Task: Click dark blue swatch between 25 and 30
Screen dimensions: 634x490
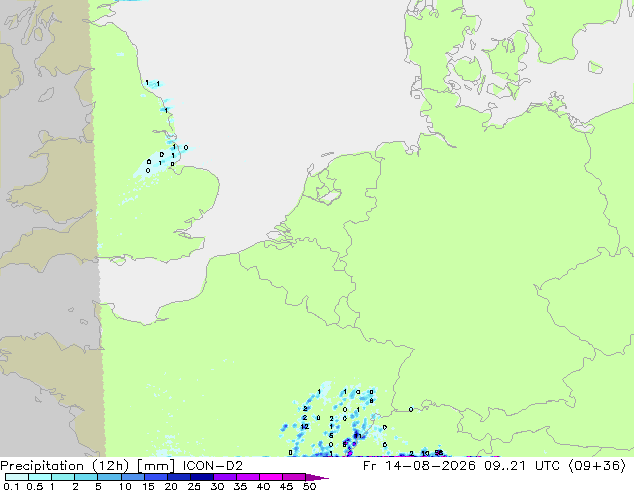Action: [201, 477]
